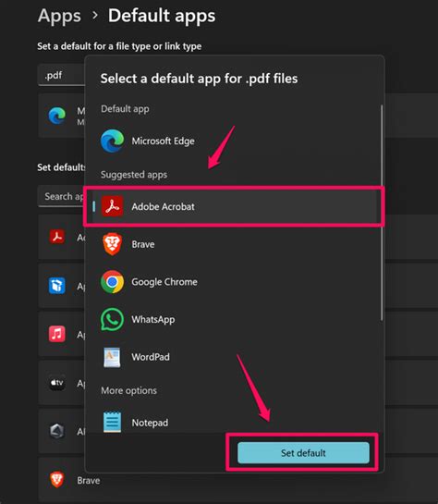The width and height of the screenshot is (438, 504).
Task: Select the Adobe Acrobat text label
Action: pyautogui.click(x=164, y=206)
